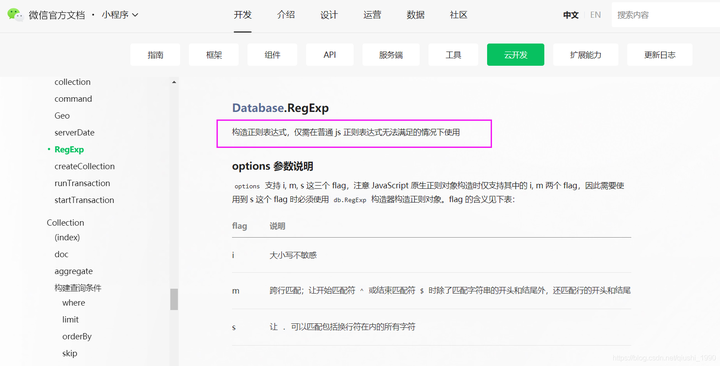Image resolution: width=720 pixels, height=366 pixels.
Task: Open the 工具 sub-navigation button
Action: 453,55
